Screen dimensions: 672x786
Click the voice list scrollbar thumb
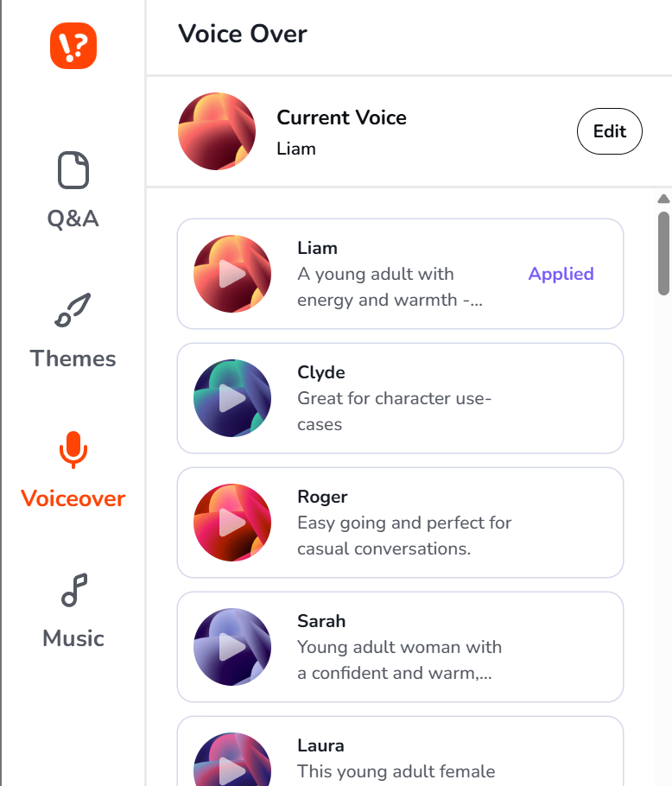663,252
